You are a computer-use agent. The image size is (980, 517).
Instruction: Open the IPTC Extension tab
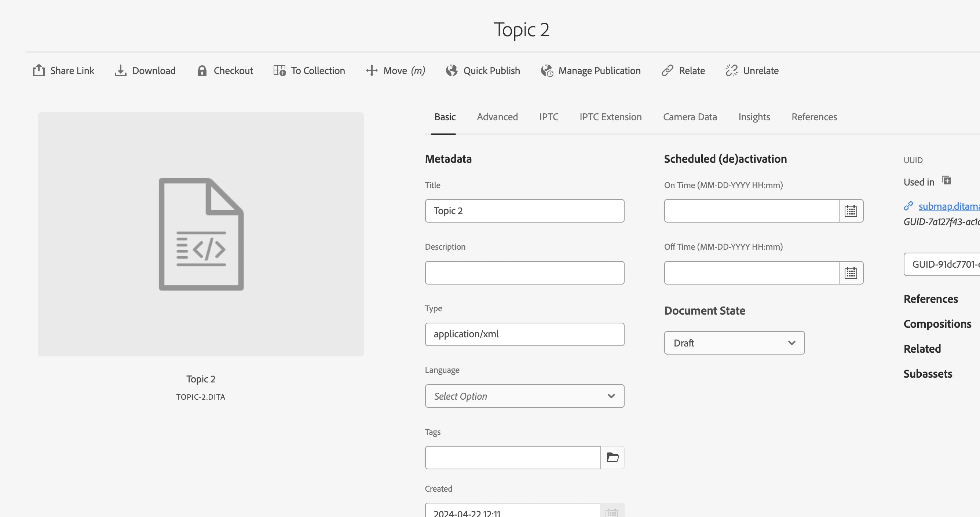tap(610, 117)
